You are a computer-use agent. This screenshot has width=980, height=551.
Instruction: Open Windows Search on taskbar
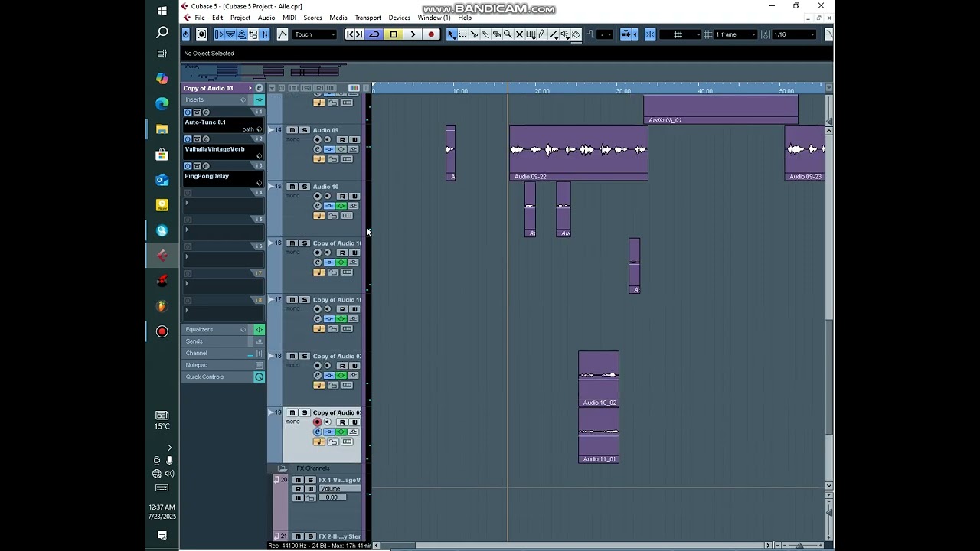coord(162,32)
